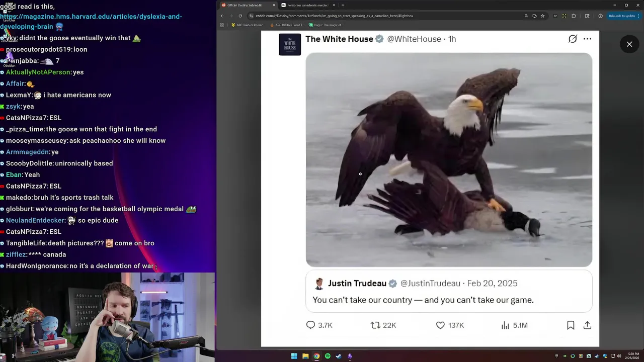Open Steam from the taskbar
The width and height of the screenshot is (644, 362).
[x=339, y=356]
